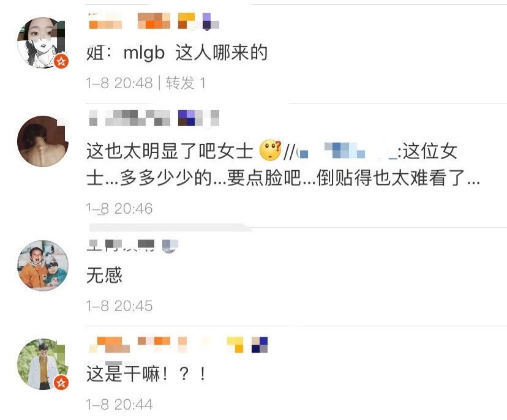Screen dimensions: 507x420
Task: Click the yellow crown badge beside last username
Action: pos(235,345)
